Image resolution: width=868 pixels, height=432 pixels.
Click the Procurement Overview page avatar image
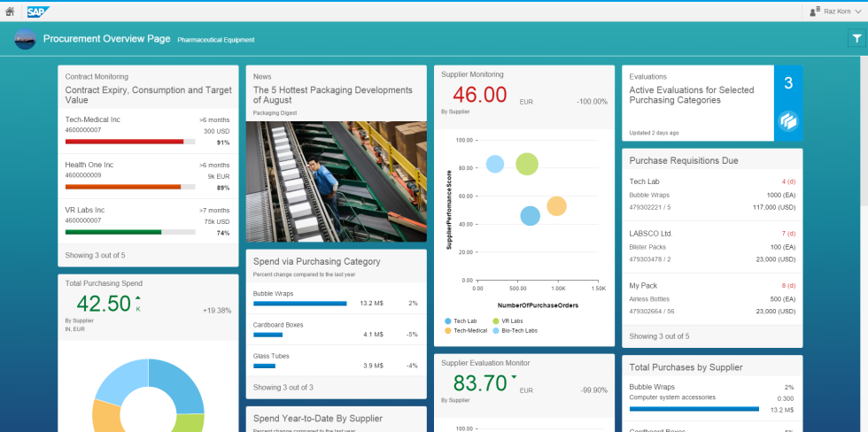[x=25, y=39]
